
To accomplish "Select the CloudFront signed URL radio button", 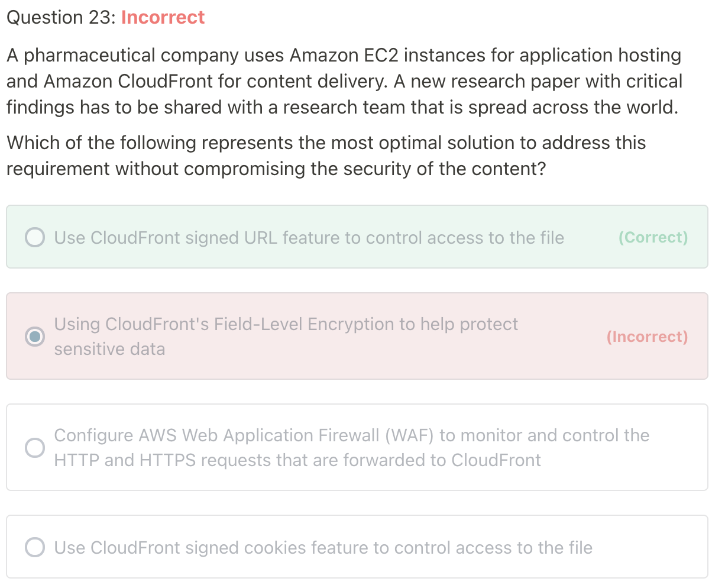I will 35,237.
